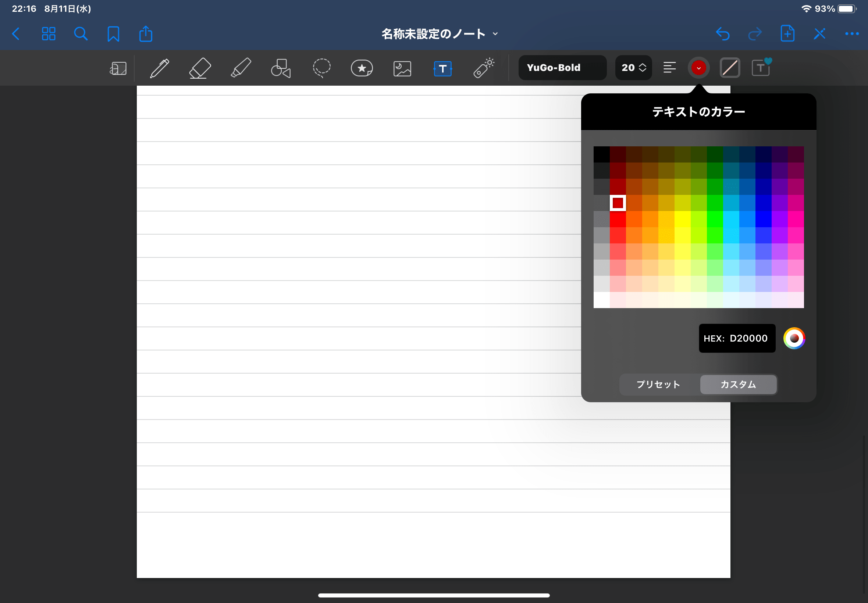The height and width of the screenshot is (603, 868).
Task: Click the undo button
Action: click(x=722, y=34)
